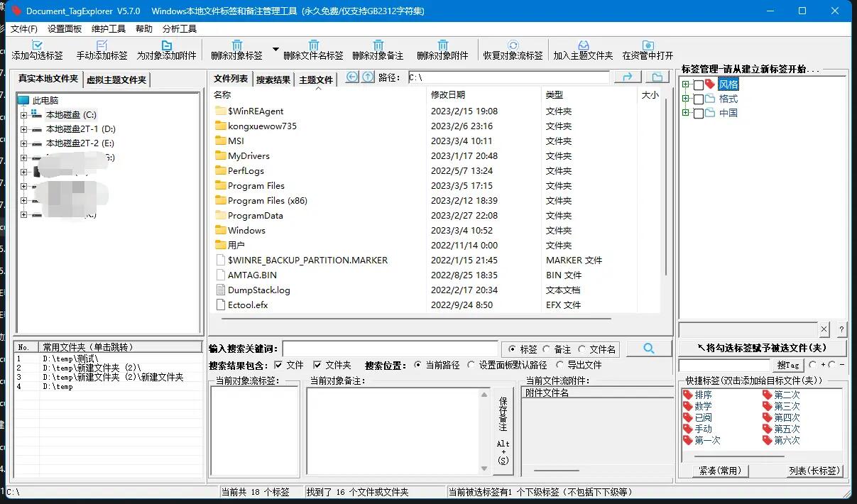Screen dimensions: 857x504
Task: Click the 删除对象标签 trash icon
Action: 236,45
